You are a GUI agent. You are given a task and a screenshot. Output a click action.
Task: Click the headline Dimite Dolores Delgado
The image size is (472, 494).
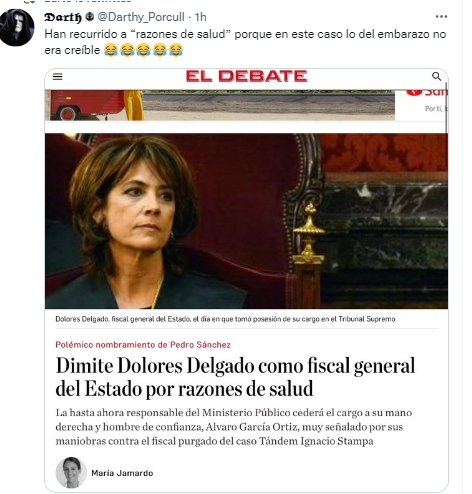(235, 377)
